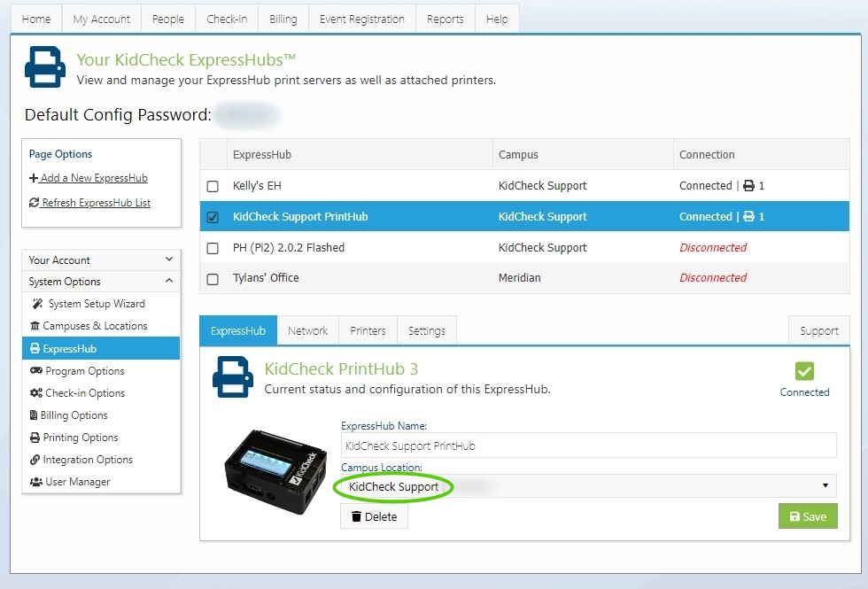This screenshot has width=868, height=589.
Task: Click the gamepad icon for Program Options
Action: point(36,370)
